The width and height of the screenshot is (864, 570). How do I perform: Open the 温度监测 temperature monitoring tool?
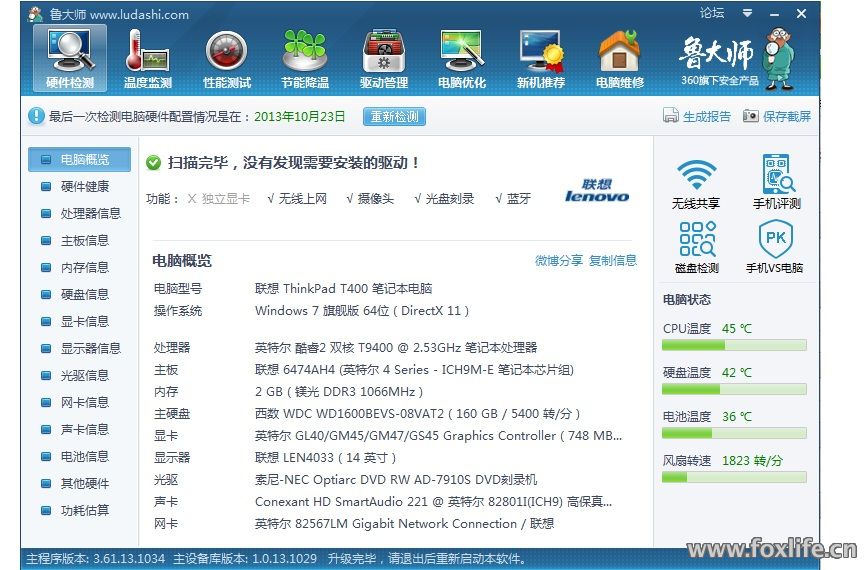tap(147, 58)
